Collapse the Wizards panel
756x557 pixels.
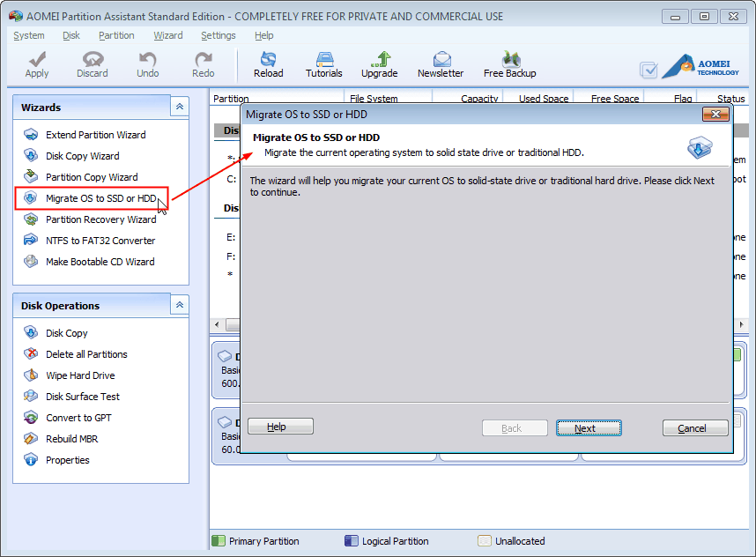180,107
